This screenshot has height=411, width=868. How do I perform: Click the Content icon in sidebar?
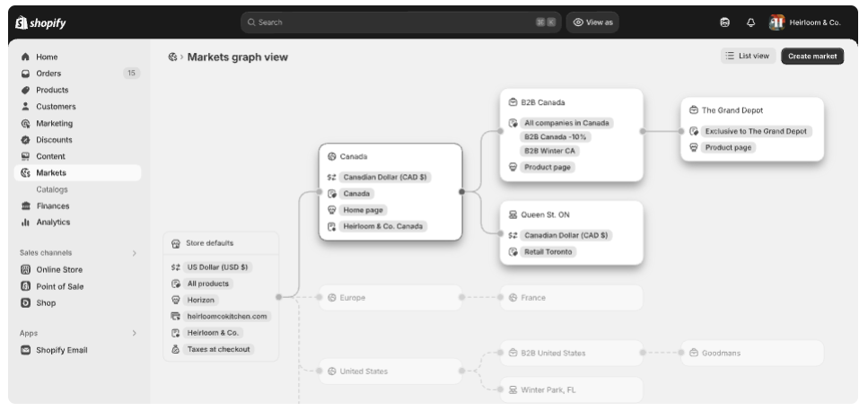pos(25,156)
